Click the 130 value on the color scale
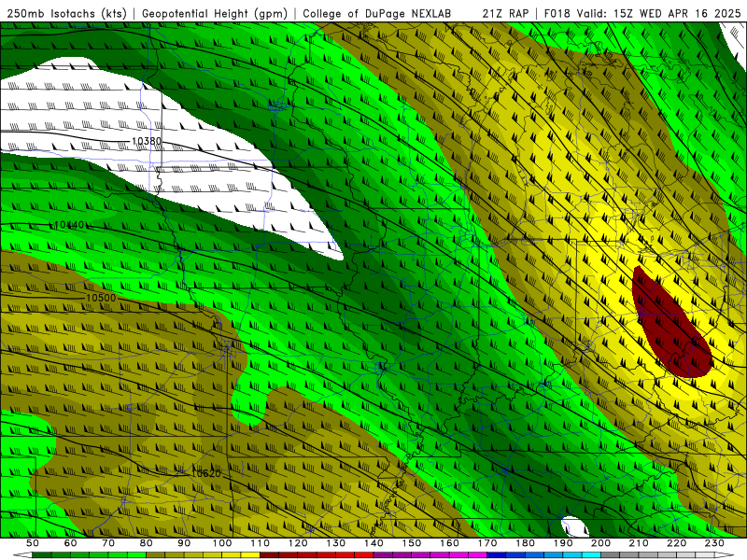The image size is (747, 560). click(x=335, y=543)
